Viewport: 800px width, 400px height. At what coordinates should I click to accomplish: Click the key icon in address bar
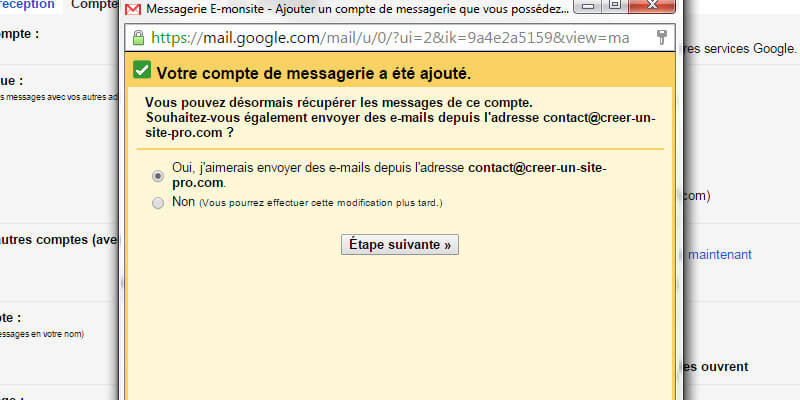tap(661, 37)
